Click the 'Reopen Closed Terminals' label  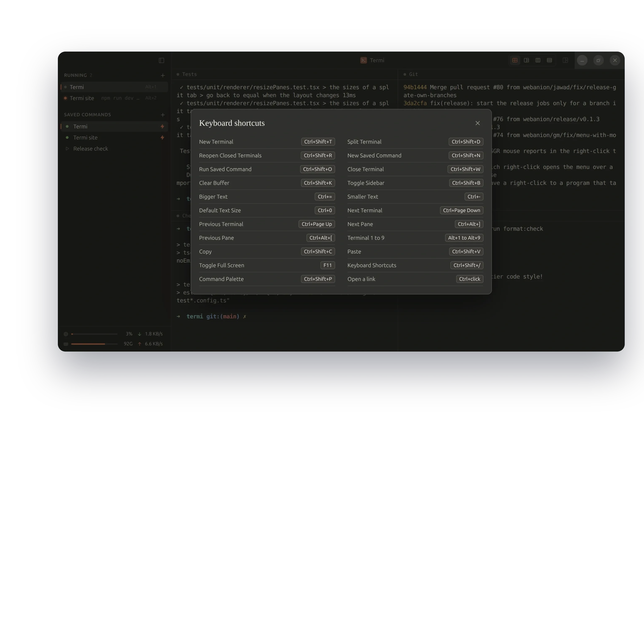pyautogui.click(x=230, y=156)
